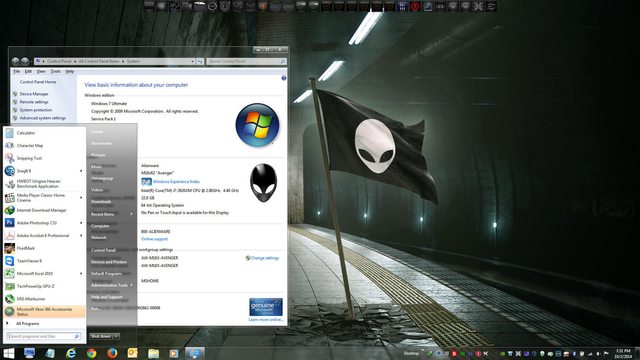
Task: Open Adobe Acrobat 8 Professional
Action: pos(44,236)
